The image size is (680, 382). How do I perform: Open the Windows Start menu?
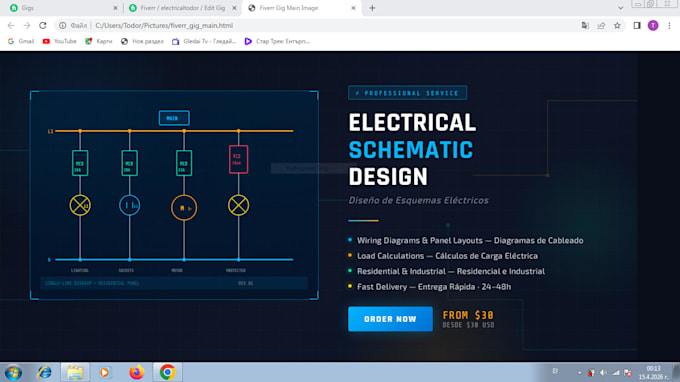tap(13, 372)
